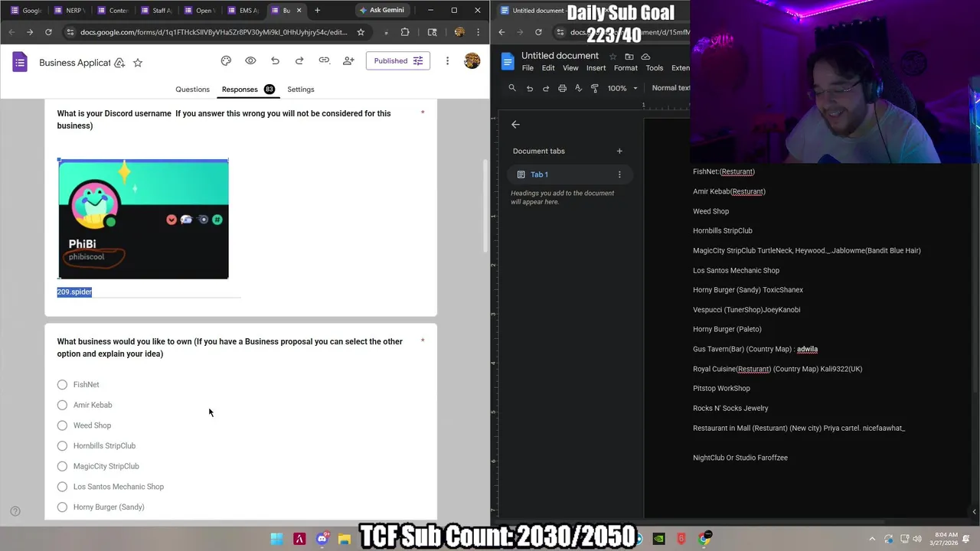Add collaborators to the form

tap(348, 60)
